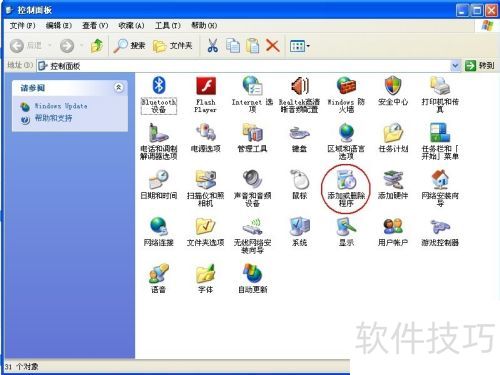
Task: Open 电源选项 icon
Action: 206,138
